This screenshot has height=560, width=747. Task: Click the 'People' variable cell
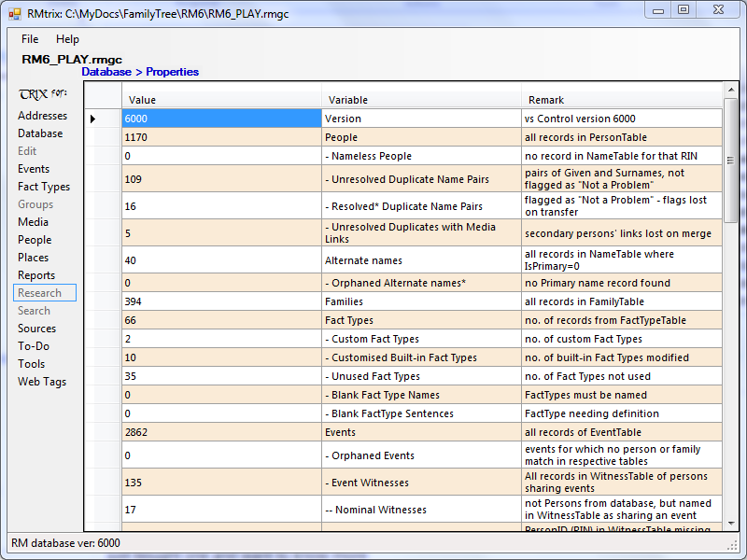click(x=422, y=137)
